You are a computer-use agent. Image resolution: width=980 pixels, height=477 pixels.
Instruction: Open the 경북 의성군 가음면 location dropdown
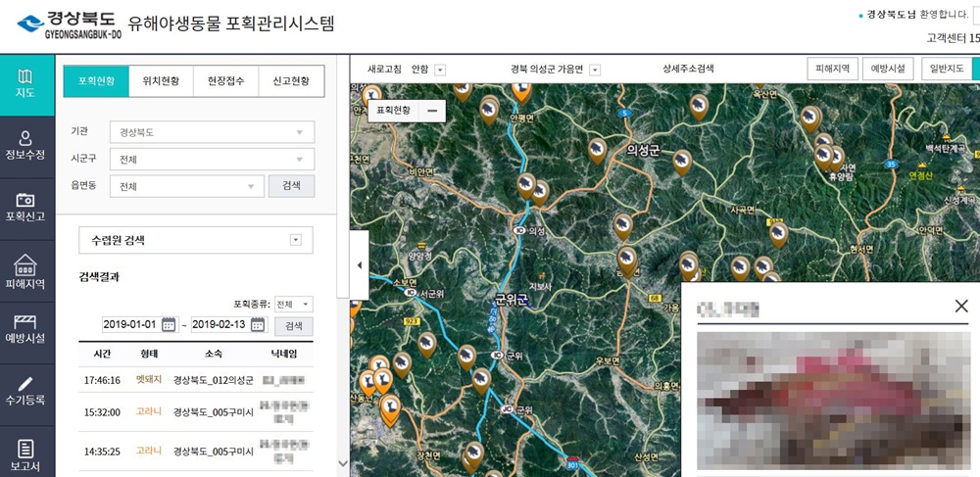[x=595, y=70]
